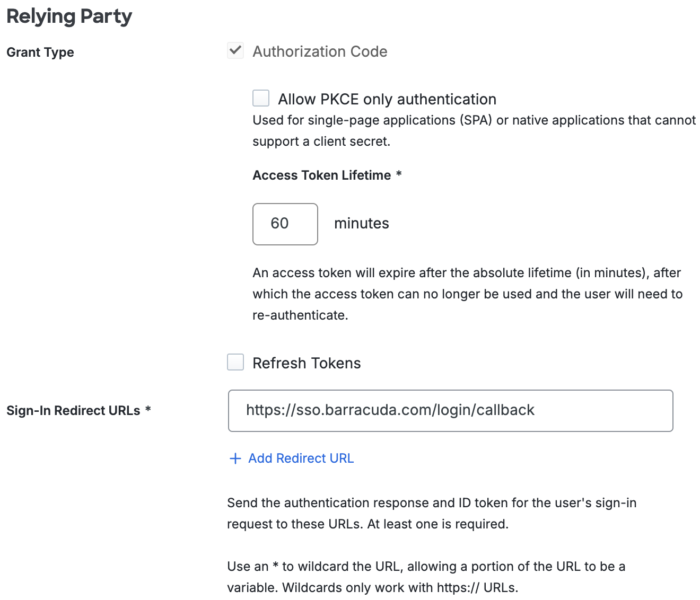This screenshot has height=600, width=700.
Task: Click the asterisk after Sign-In Redirect URLs
Action: point(148,410)
